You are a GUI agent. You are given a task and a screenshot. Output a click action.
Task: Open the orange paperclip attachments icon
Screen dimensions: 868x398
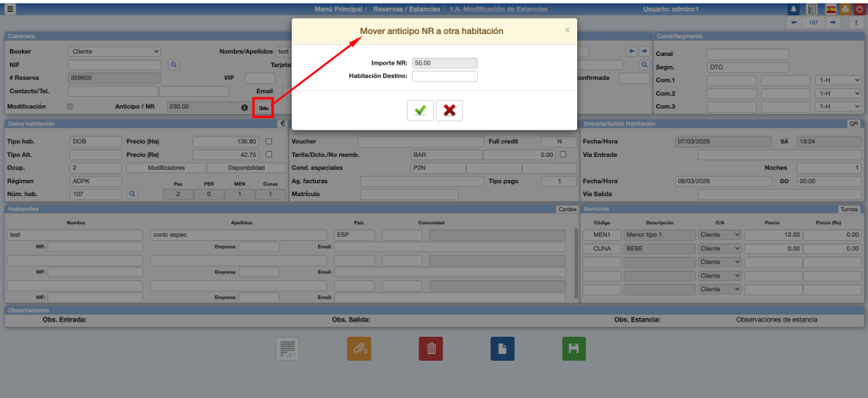pos(359,348)
